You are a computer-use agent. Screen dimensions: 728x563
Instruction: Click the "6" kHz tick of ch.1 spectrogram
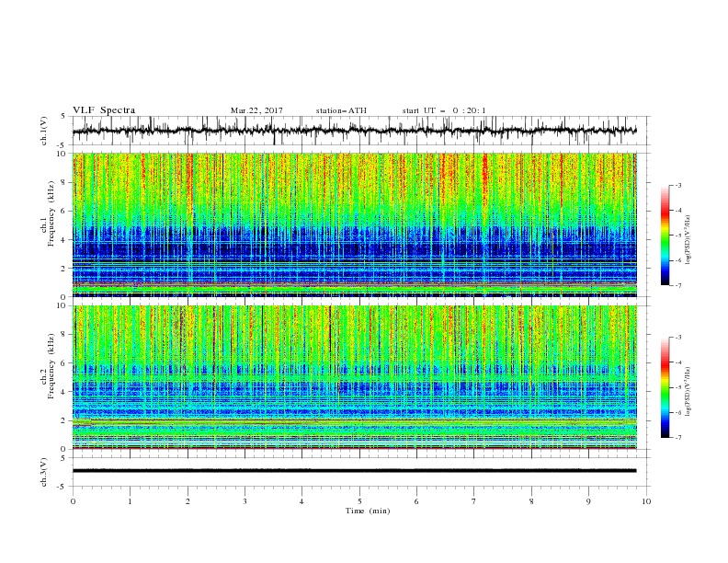[x=64, y=212]
